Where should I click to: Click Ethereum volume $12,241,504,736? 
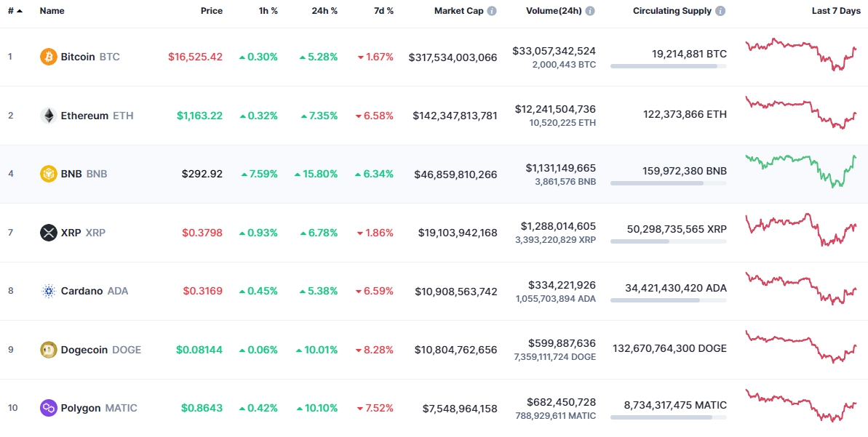click(555, 110)
